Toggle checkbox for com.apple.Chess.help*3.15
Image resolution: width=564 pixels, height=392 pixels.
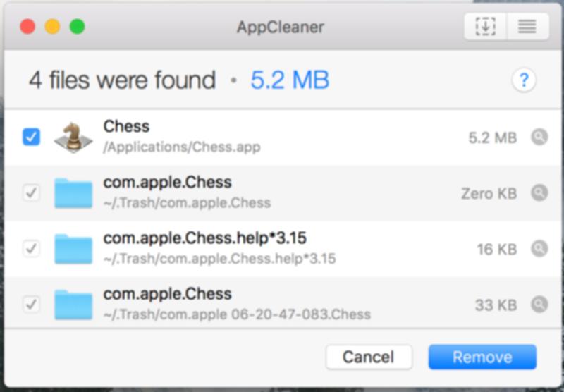coord(31,248)
